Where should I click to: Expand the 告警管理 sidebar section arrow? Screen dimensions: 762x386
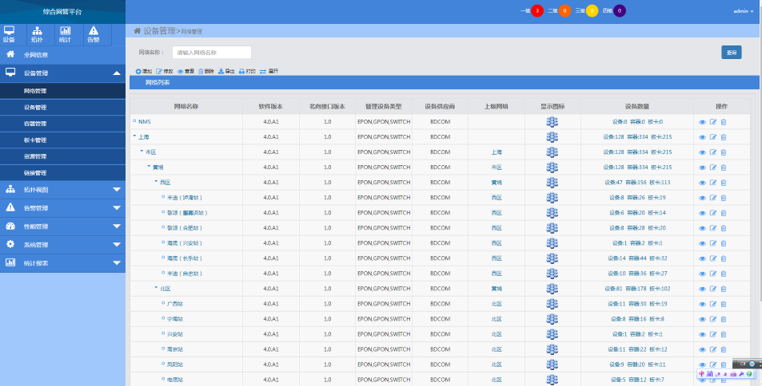[x=117, y=208]
